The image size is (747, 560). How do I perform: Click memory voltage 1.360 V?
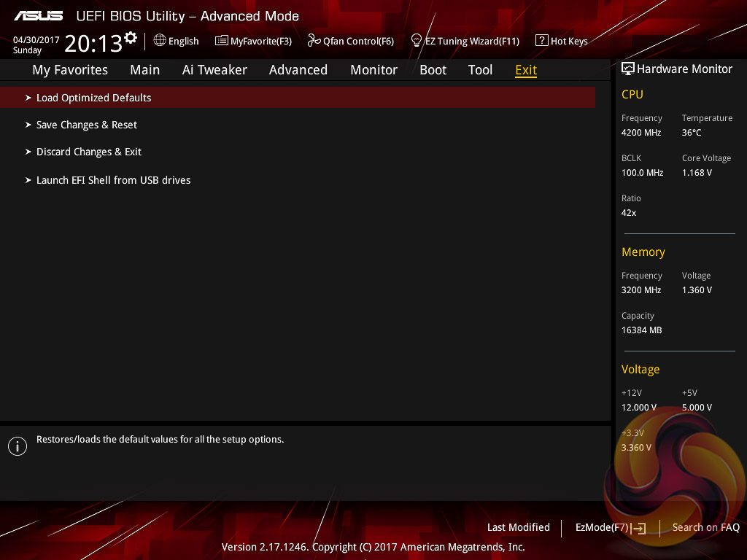click(697, 290)
